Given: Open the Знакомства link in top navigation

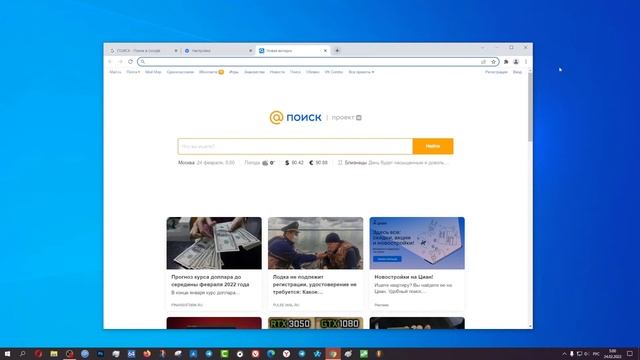Looking at the screenshot, I should pos(254,72).
